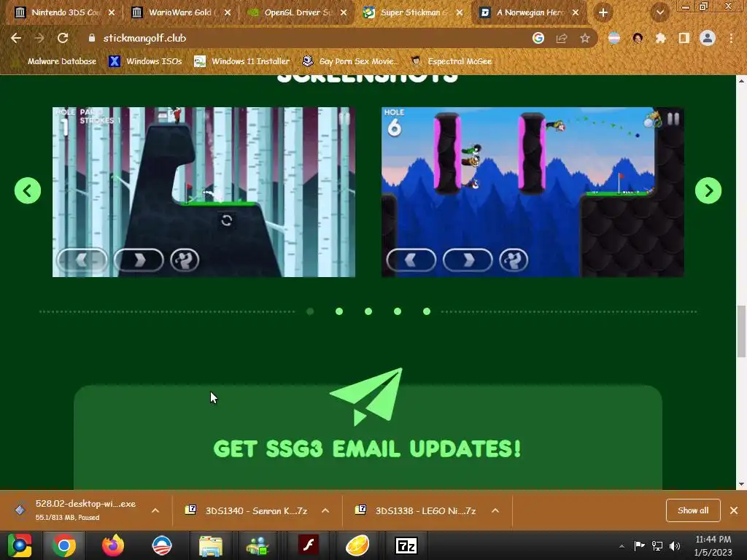Click the scrollbar down arrow
This screenshot has height=560, width=747.
[741, 484]
